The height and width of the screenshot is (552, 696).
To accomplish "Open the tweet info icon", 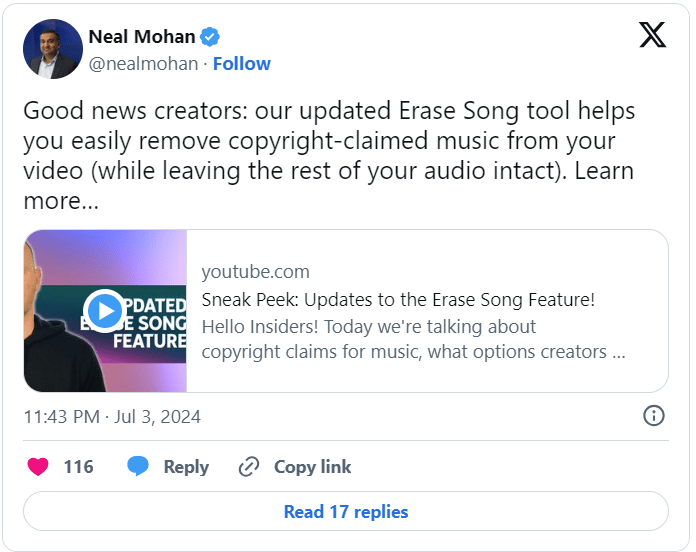I will [x=654, y=416].
